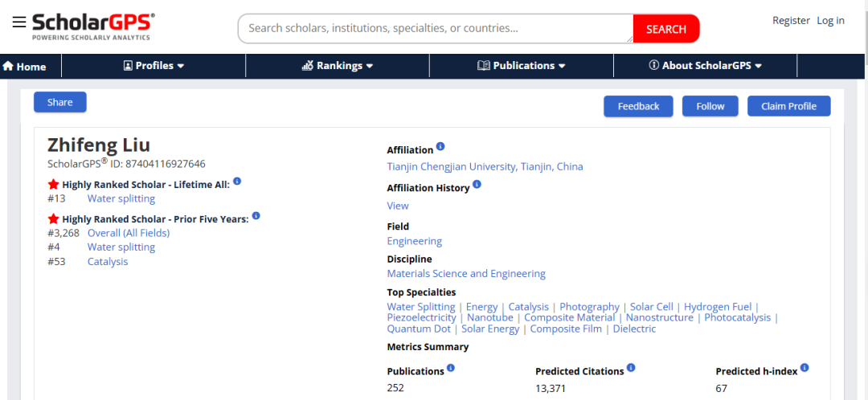Open Tianjin Chengjian University affiliation link

pyautogui.click(x=485, y=167)
